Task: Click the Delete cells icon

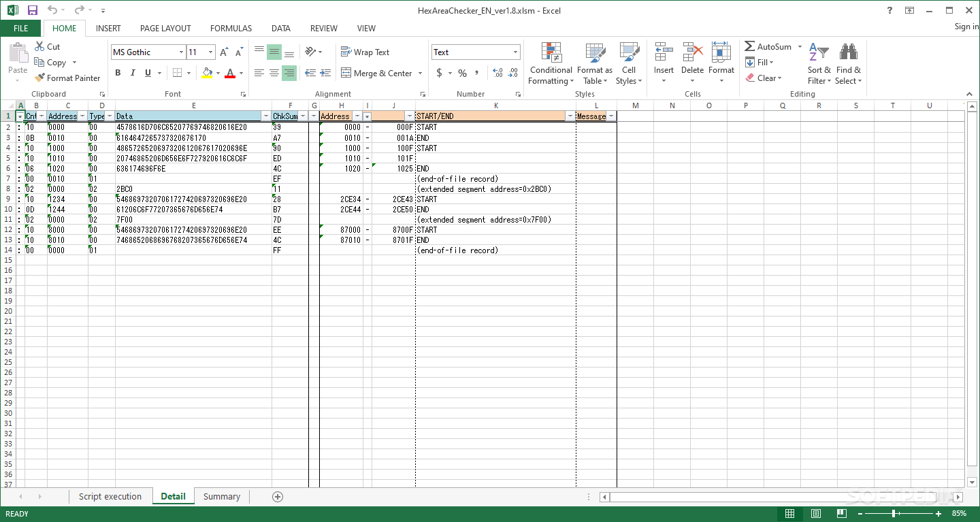Action: [x=692, y=52]
